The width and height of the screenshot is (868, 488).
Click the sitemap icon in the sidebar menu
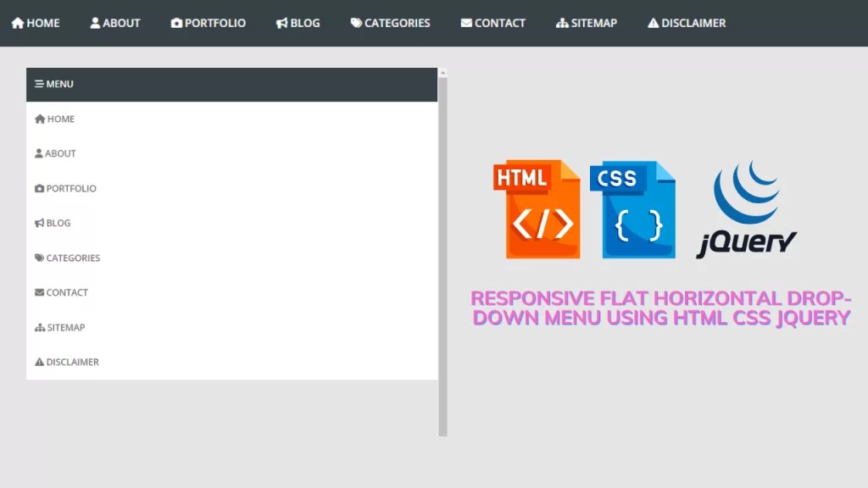coord(38,327)
